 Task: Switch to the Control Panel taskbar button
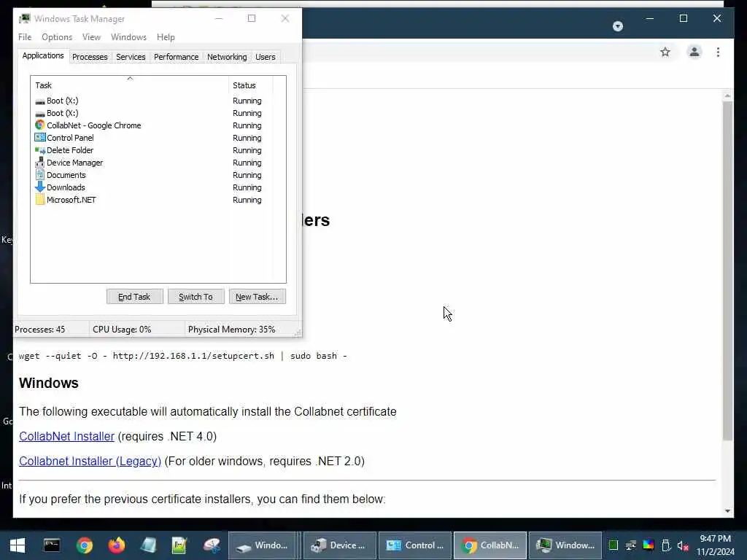pyautogui.click(x=415, y=545)
